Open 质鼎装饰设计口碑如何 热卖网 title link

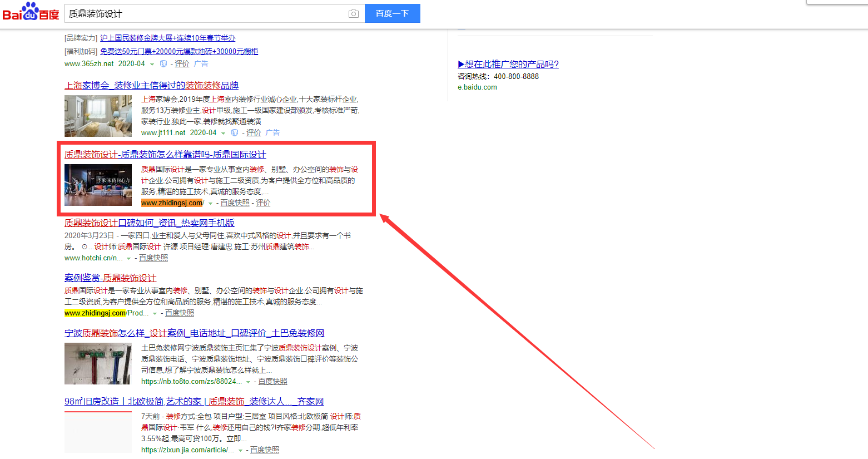coord(150,223)
